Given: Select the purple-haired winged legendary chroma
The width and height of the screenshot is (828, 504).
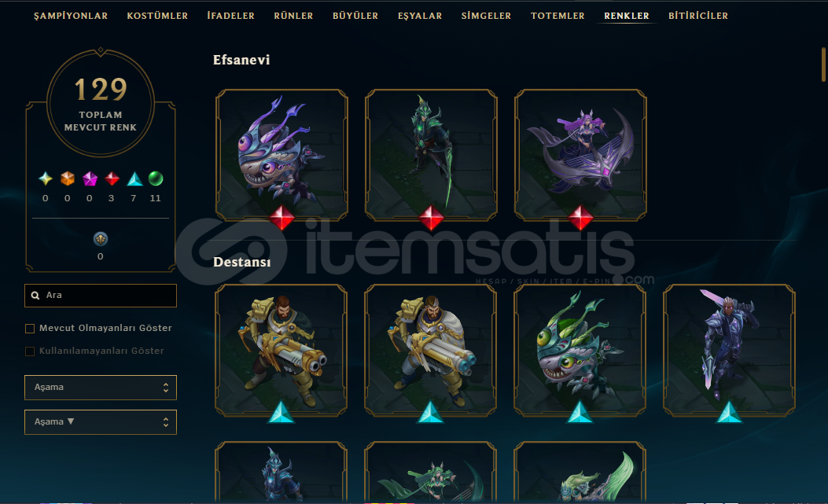Looking at the screenshot, I should 580,155.
